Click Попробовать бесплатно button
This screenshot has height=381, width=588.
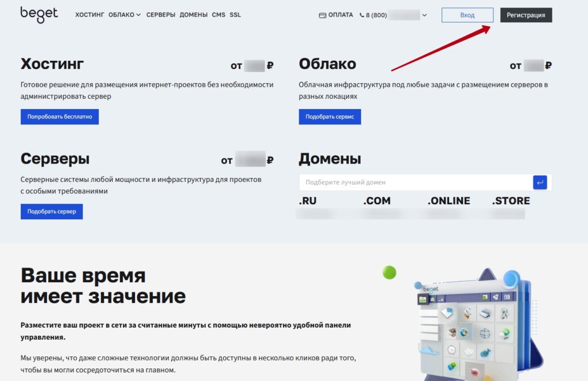(60, 116)
